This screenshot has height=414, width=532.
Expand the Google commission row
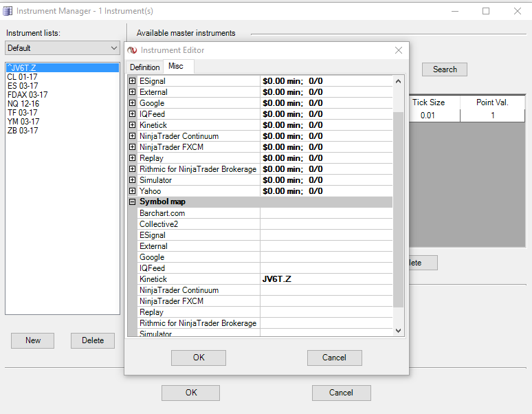pyautogui.click(x=133, y=103)
